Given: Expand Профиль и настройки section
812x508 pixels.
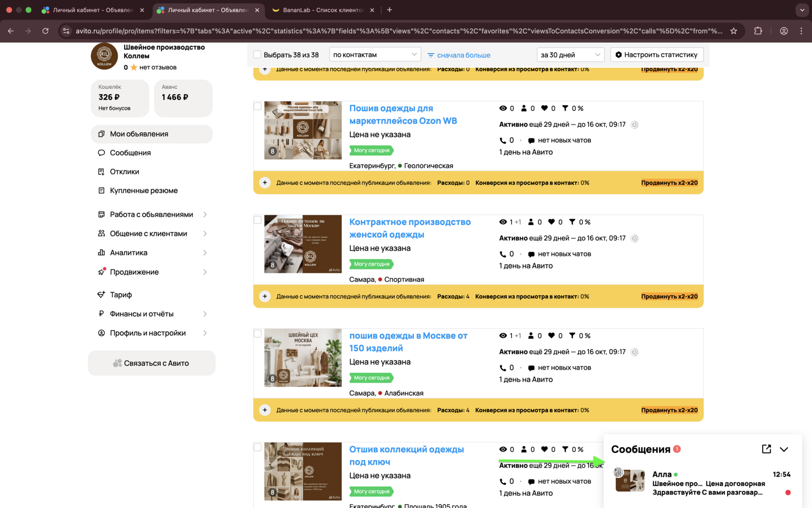Looking at the screenshot, I should [x=152, y=333].
